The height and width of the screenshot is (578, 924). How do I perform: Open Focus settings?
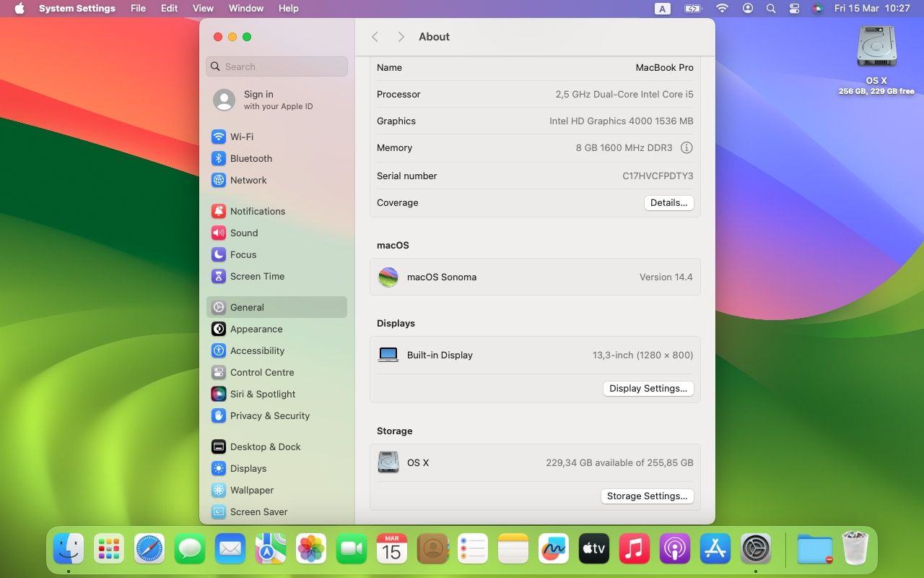pyautogui.click(x=276, y=254)
